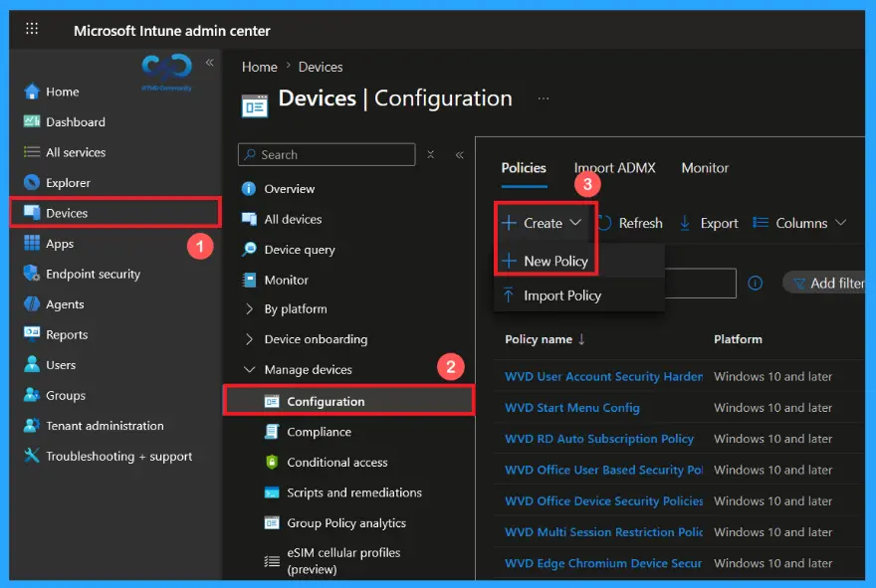Screen dimensions: 876x588
Task: Click the Users person icon
Action: (x=32, y=364)
